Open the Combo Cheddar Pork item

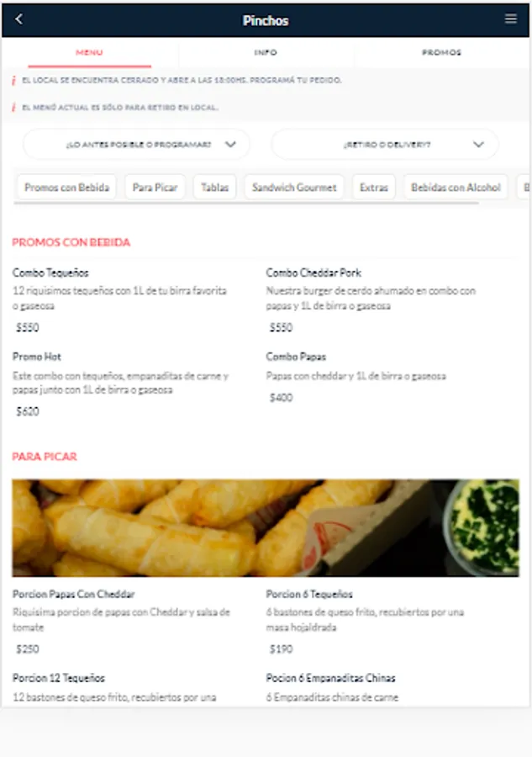tap(381, 299)
